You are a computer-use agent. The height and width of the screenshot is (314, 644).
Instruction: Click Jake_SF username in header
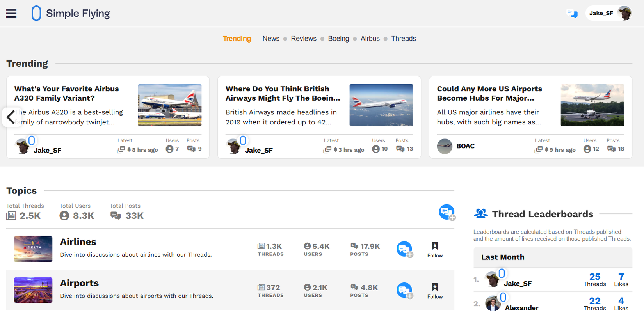click(601, 13)
